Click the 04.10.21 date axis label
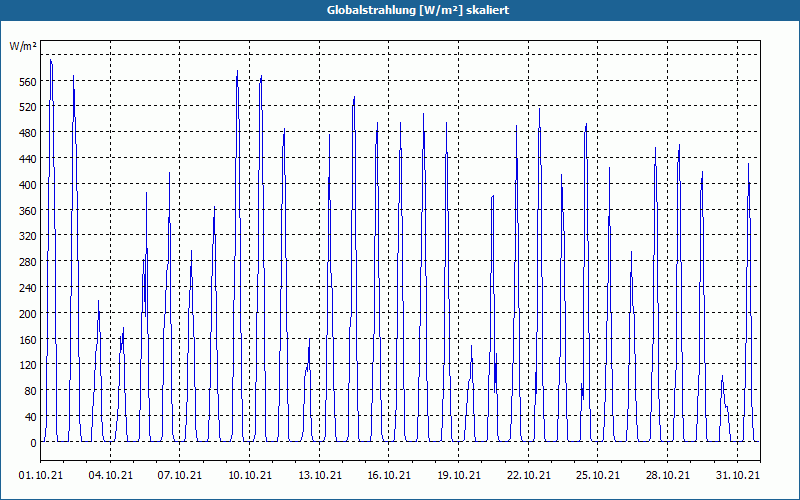 point(110,476)
